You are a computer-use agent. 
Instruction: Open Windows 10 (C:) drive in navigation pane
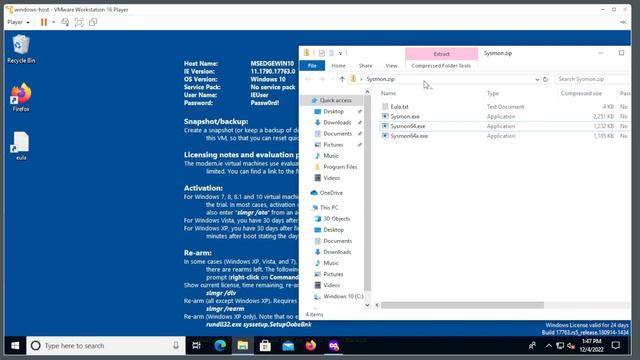click(x=343, y=296)
